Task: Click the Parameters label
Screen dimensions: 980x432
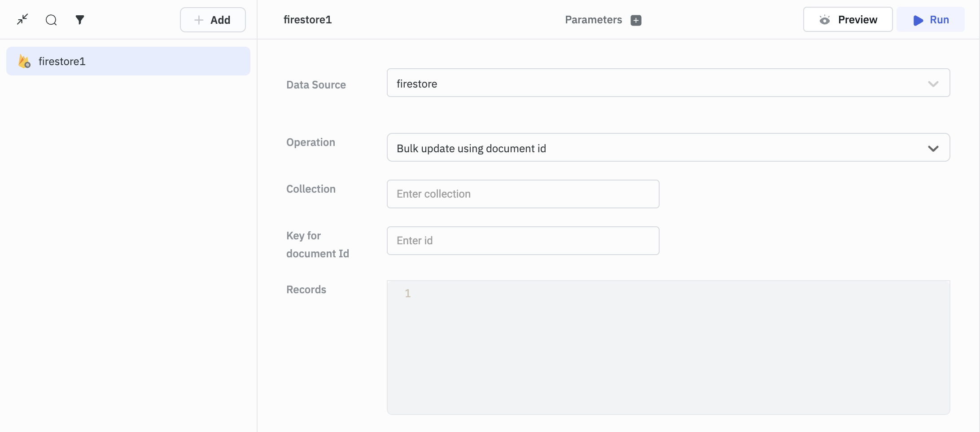Action: pos(593,20)
